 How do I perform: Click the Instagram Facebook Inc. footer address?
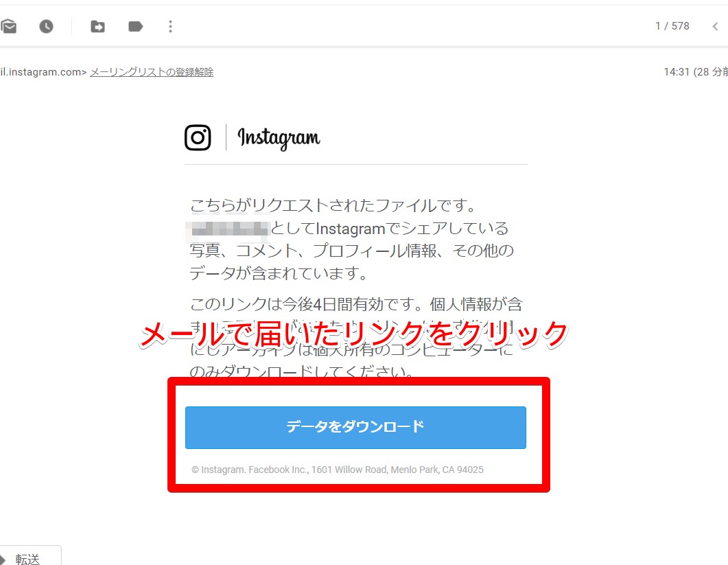pos(338,470)
